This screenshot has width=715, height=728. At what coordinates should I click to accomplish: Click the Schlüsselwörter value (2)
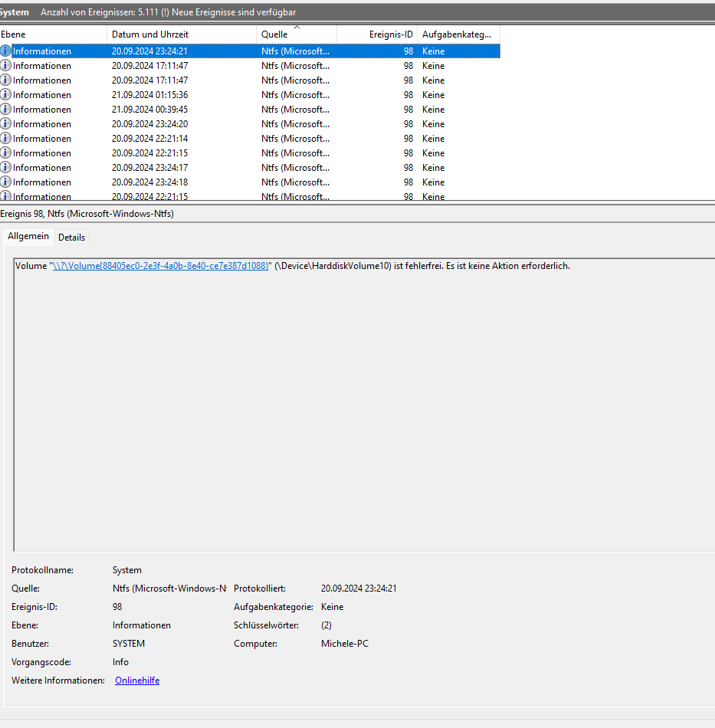(326, 625)
